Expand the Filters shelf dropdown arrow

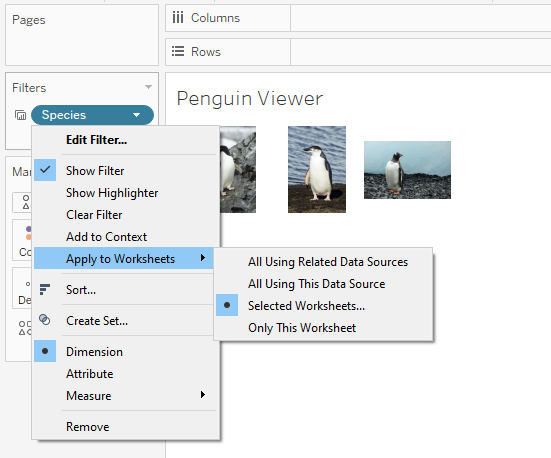pyautogui.click(x=148, y=87)
